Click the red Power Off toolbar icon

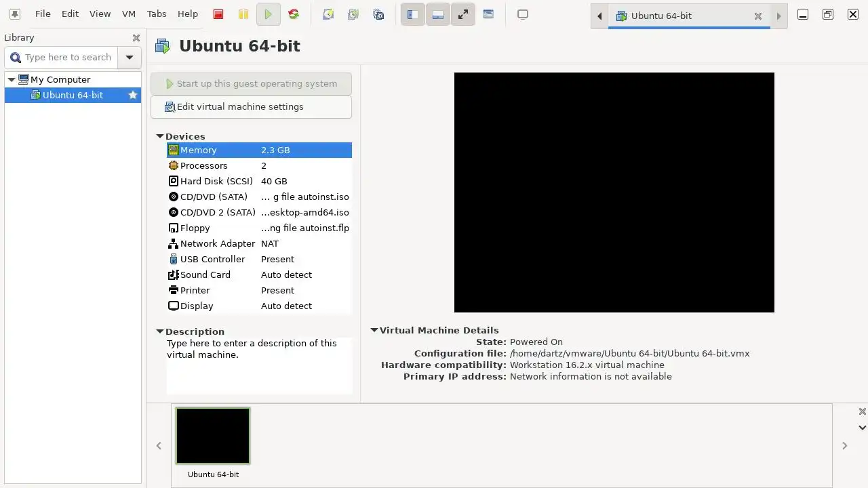(x=218, y=14)
